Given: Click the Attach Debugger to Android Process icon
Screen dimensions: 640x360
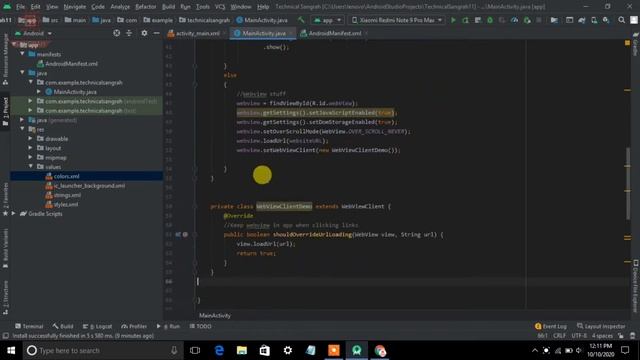Looking at the screenshot, I should pos(527,20).
